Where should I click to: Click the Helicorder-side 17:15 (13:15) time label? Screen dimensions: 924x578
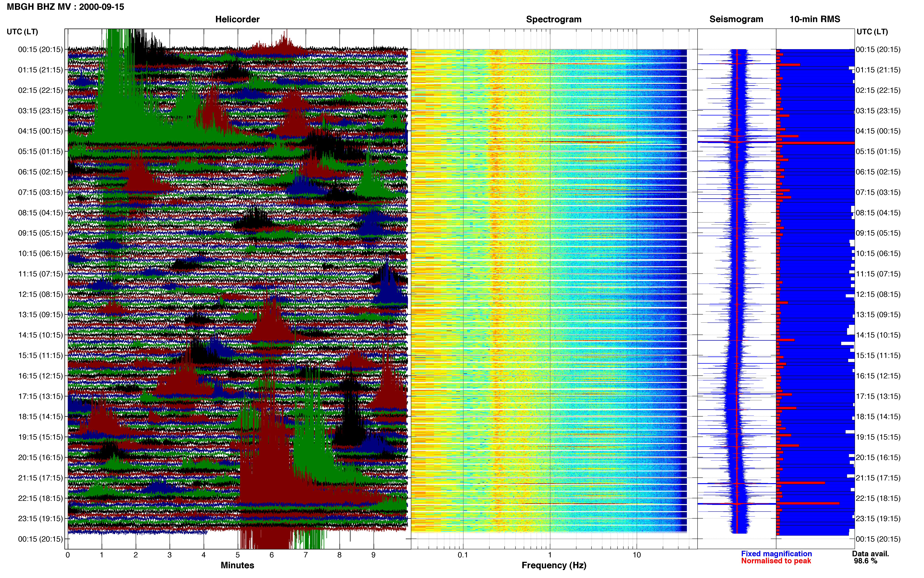click(x=41, y=396)
